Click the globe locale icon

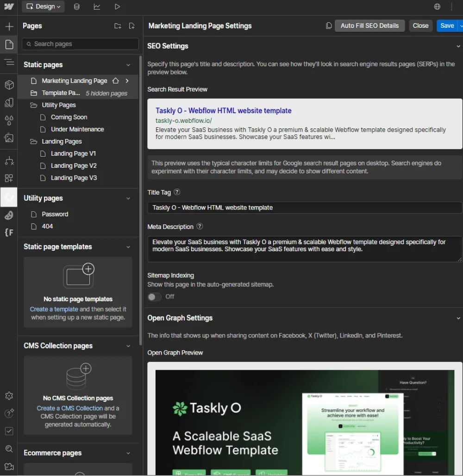pyautogui.click(x=437, y=6)
